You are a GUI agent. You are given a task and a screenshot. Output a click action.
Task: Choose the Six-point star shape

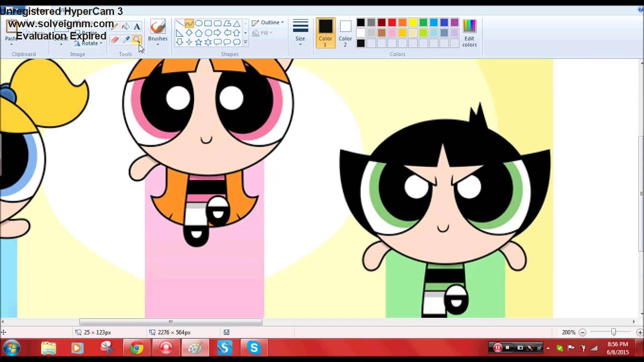pos(208,42)
